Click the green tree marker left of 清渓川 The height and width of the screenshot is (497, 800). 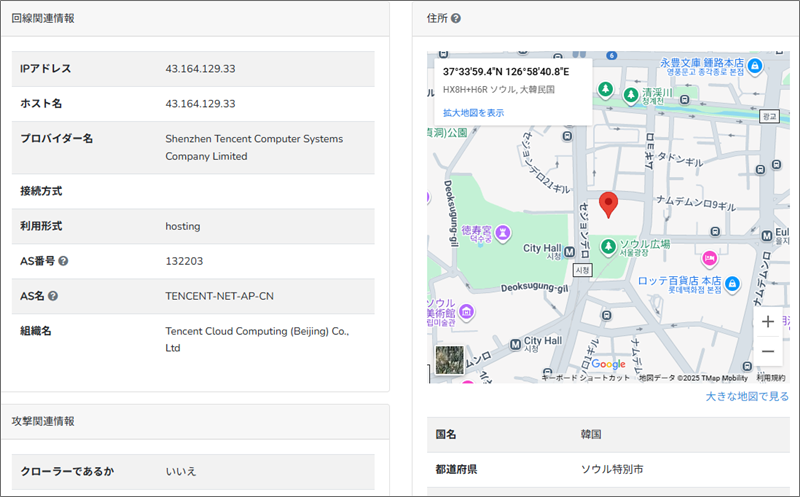[606, 90]
